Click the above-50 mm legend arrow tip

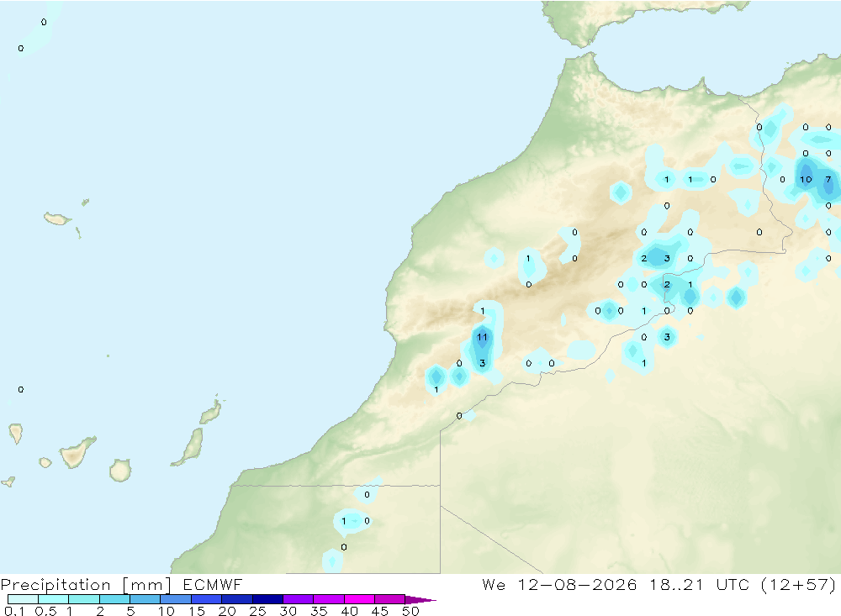tap(420, 599)
